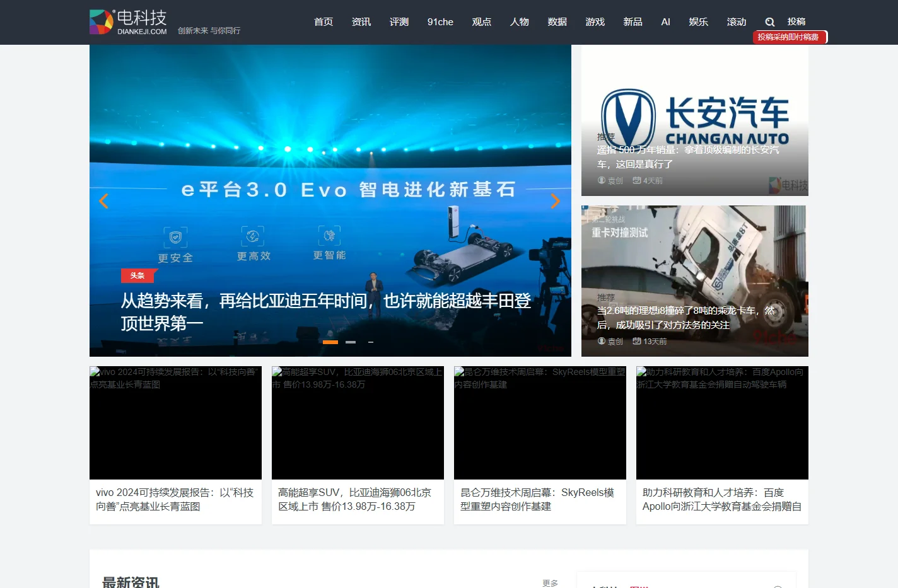Viewport: 898px width, 588px height.
Task: Open the 首页 menu item
Action: point(324,22)
